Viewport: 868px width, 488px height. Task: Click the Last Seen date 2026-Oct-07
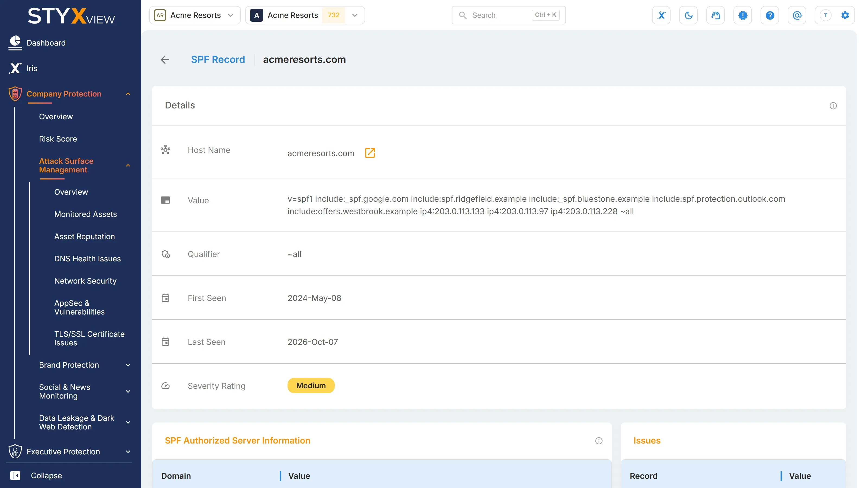pos(312,342)
